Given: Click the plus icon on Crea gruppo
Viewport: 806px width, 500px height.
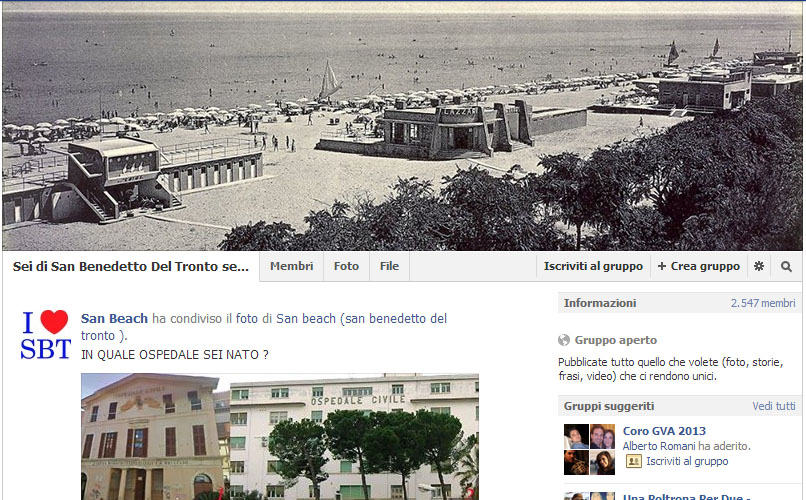Looking at the screenshot, I should [x=662, y=266].
